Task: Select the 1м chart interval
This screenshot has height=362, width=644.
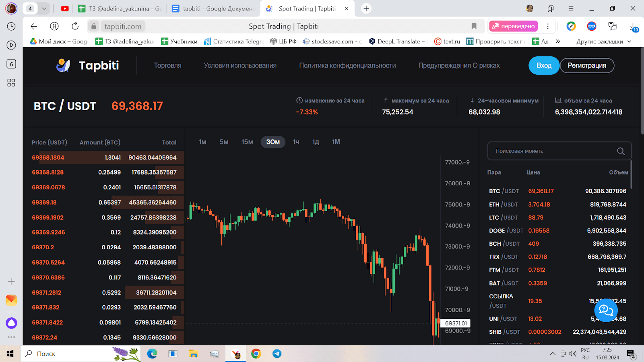Action: click(202, 142)
